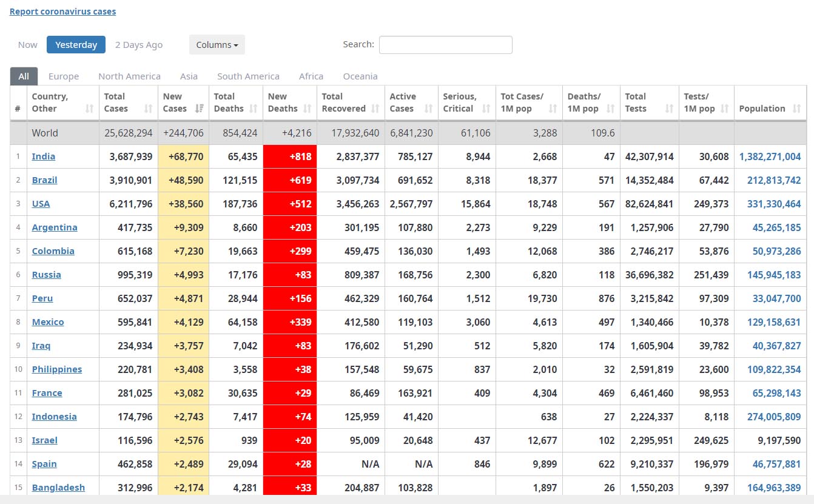This screenshot has height=504, width=814.
Task: Click Peru deaths/1M pop value 876
Action: point(607,298)
